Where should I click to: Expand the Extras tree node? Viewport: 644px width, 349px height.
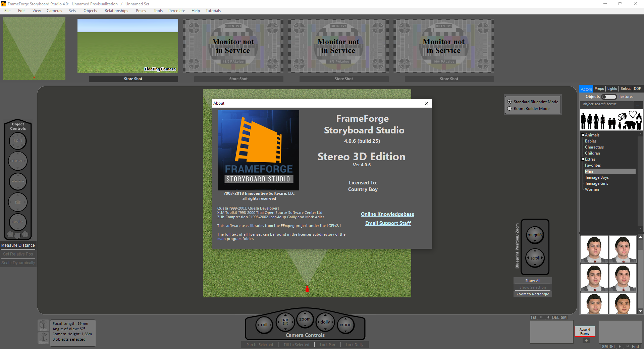click(x=583, y=159)
